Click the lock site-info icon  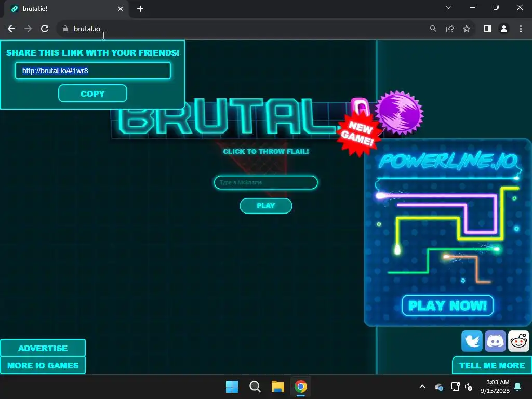click(65, 29)
